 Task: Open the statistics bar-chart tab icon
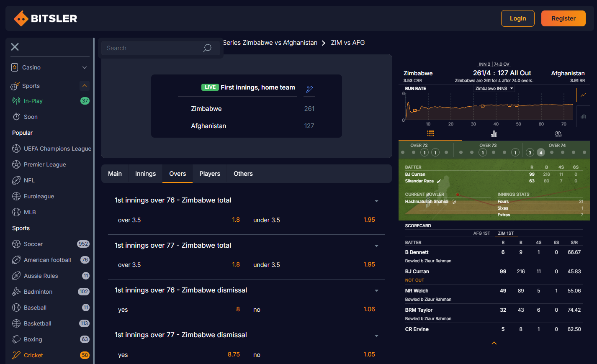[494, 134]
